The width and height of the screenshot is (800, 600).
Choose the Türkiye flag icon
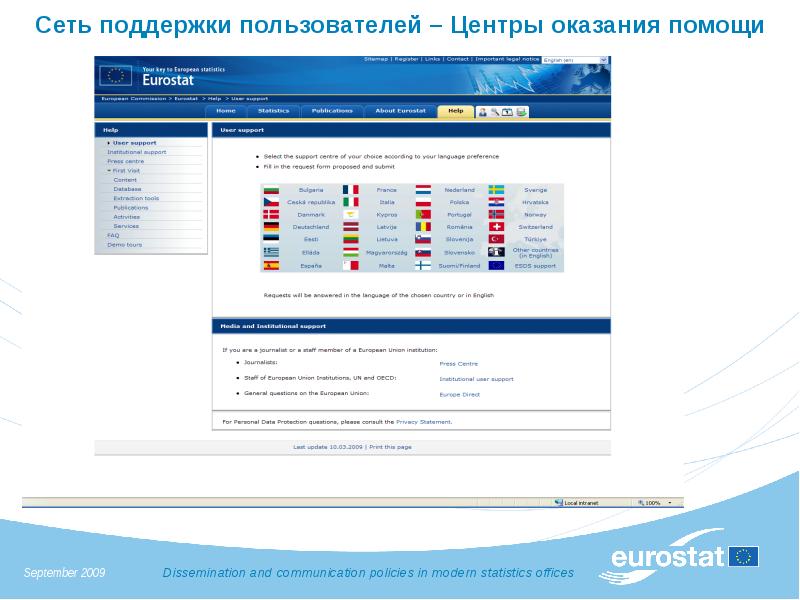[496, 240]
